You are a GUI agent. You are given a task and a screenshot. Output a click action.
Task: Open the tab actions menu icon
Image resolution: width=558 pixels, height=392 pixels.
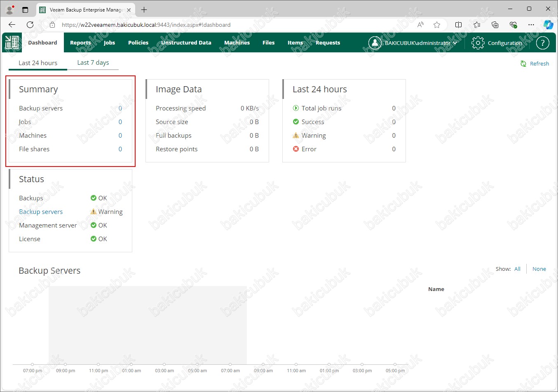click(25, 9)
